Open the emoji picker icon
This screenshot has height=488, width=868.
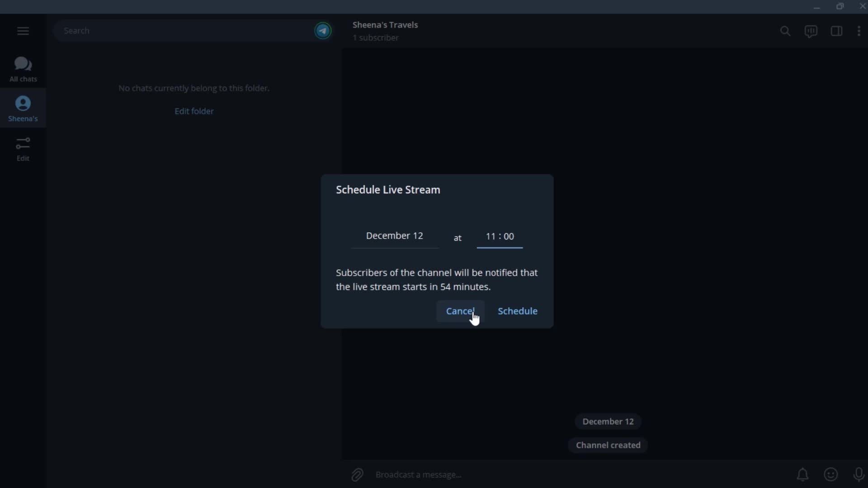[831, 474]
